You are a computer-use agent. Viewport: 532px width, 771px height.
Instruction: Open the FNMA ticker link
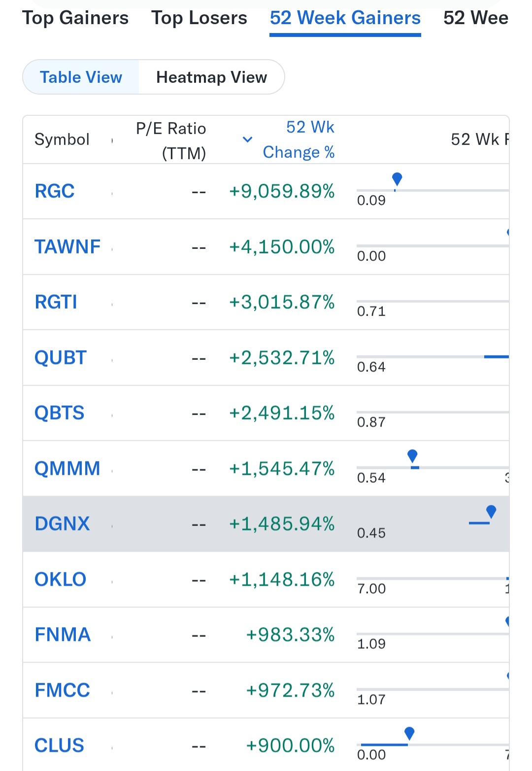click(63, 634)
